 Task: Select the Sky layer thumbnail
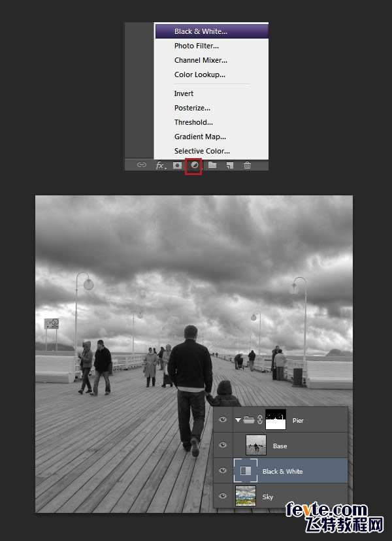(x=246, y=496)
